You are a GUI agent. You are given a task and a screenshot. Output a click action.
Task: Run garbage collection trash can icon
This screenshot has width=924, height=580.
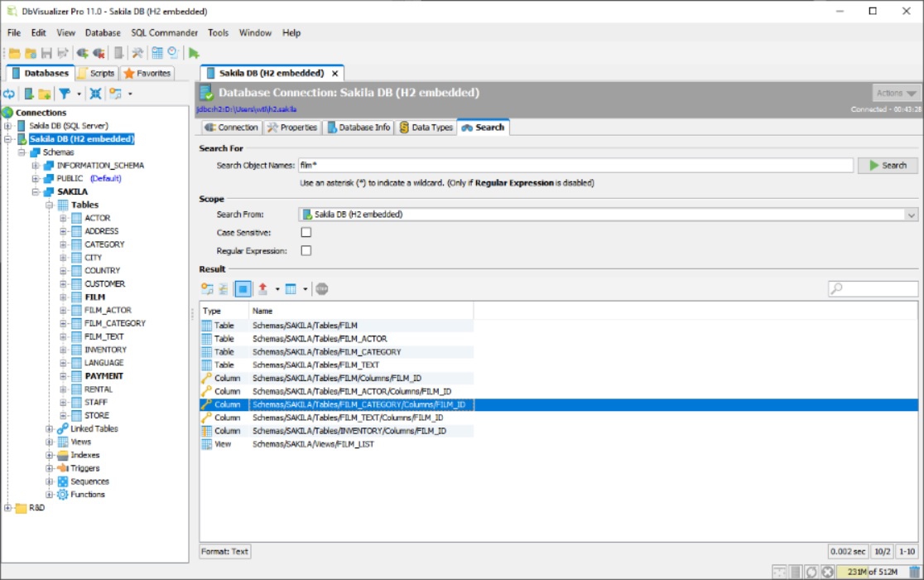click(915, 572)
